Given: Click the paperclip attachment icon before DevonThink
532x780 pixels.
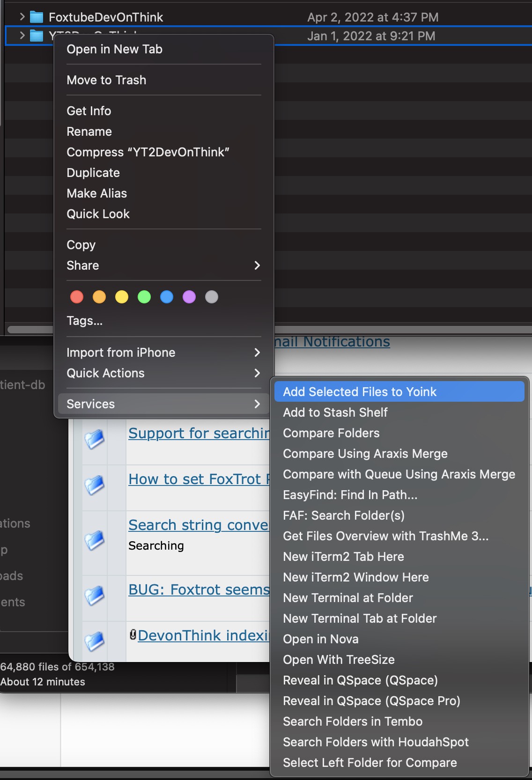Looking at the screenshot, I should pos(133,635).
